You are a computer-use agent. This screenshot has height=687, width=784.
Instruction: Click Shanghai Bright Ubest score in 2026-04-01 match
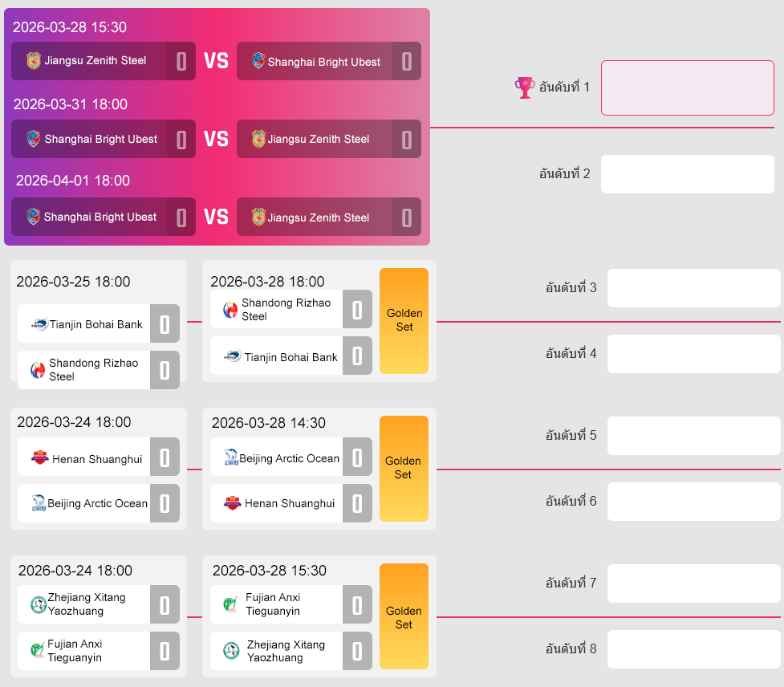181,217
